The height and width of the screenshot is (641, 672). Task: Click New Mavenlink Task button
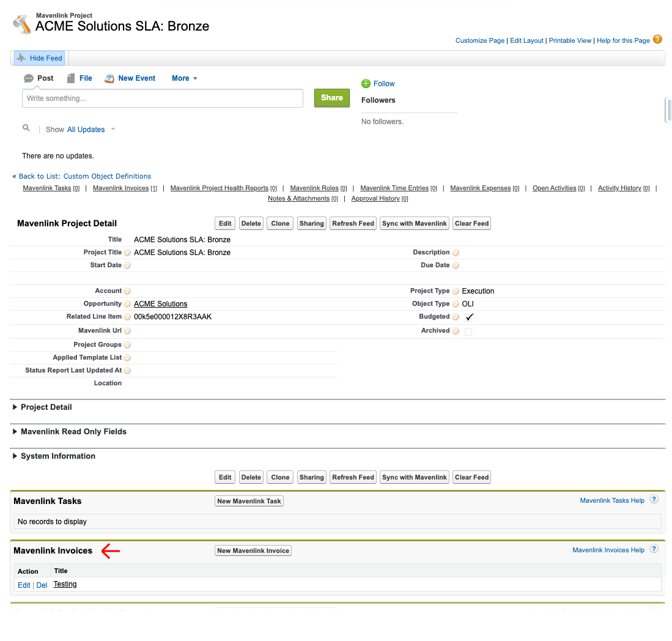249,501
